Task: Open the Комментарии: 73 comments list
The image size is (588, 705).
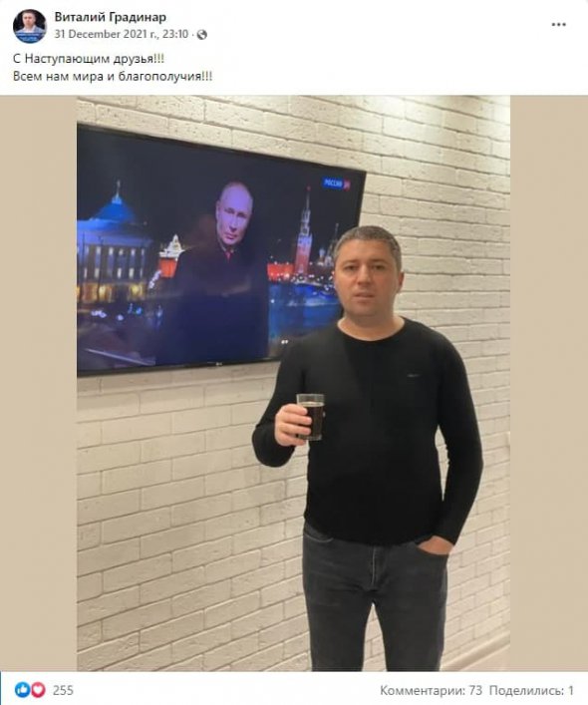Action: pos(431,690)
